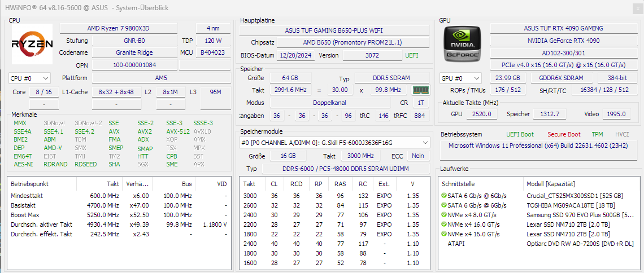Click the AMD B650 (Promontory PROM21L.1) chipset field
This screenshot has width=644, height=273.
(353, 43)
